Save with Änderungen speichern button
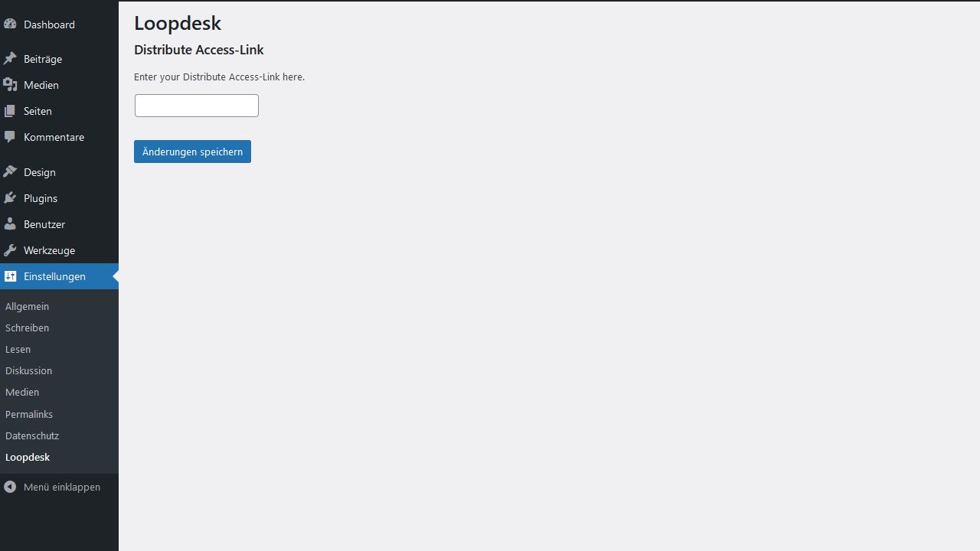This screenshot has height=551, width=980. pyautogui.click(x=192, y=152)
